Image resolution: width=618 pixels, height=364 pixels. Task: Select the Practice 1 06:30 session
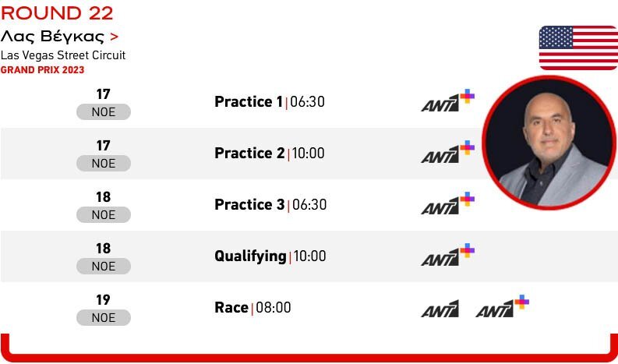coord(270,102)
